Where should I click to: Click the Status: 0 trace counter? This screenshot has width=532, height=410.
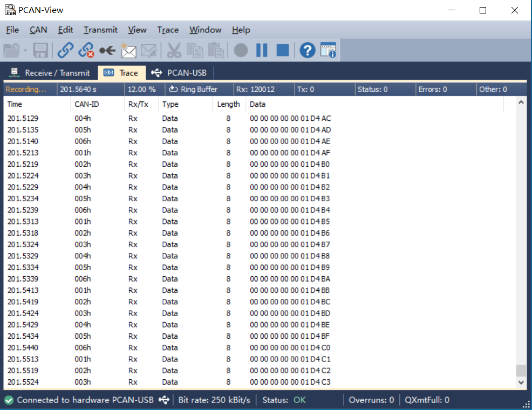tap(372, 90)
